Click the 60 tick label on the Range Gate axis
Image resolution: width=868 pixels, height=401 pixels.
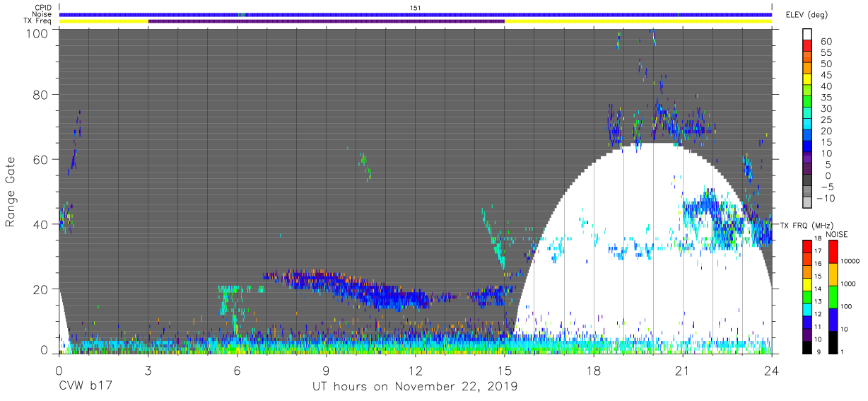coord(42,160)
